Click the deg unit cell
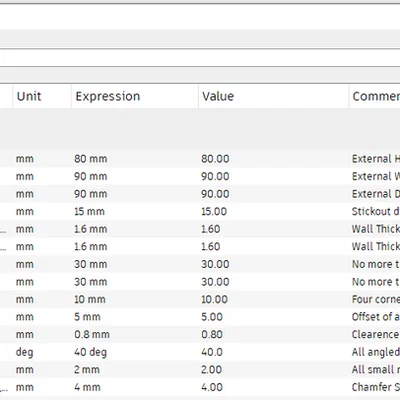The height and width of the screenshot is (400, 400). tap(42, 352)
